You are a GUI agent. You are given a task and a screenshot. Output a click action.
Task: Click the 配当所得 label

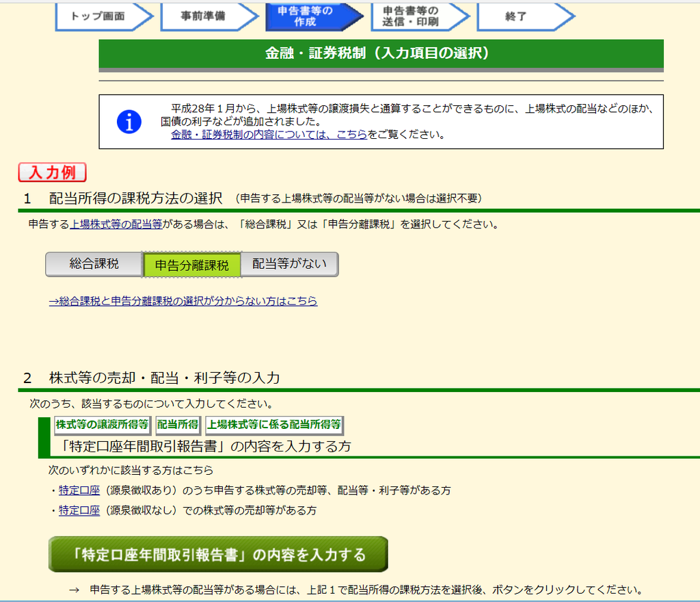click(x=176, y=425)
